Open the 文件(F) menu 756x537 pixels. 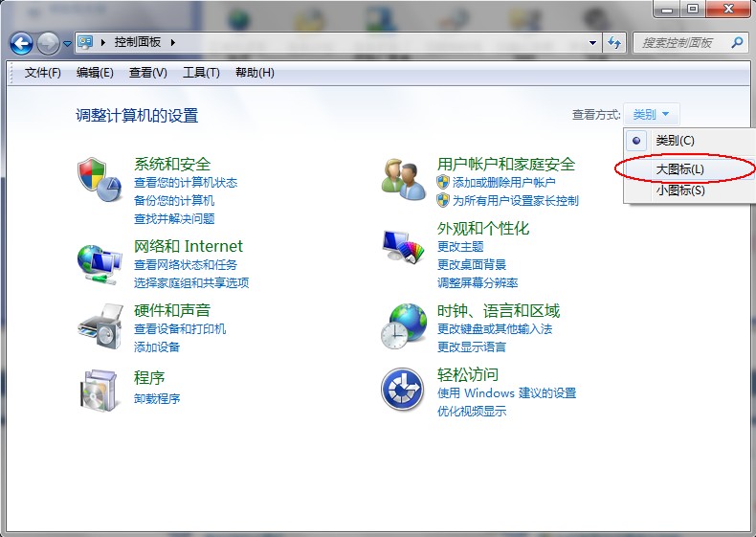pyautogui.click(x=42, y=73)
